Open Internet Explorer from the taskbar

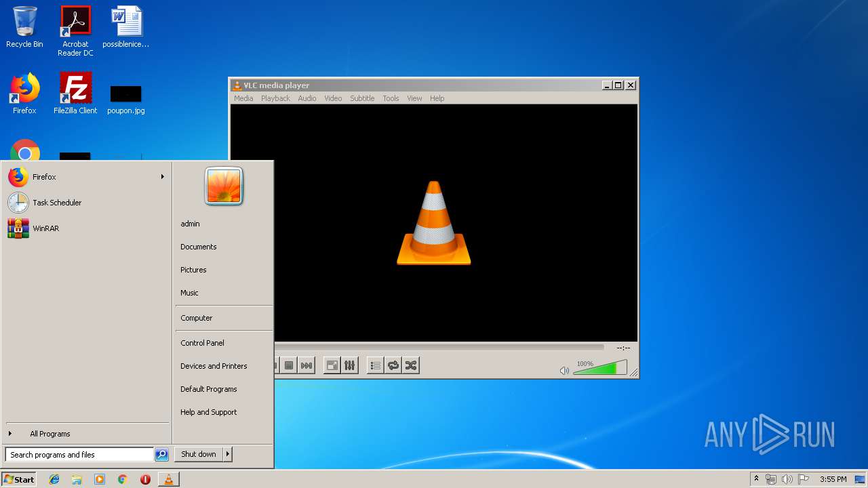tap(54, 479)
